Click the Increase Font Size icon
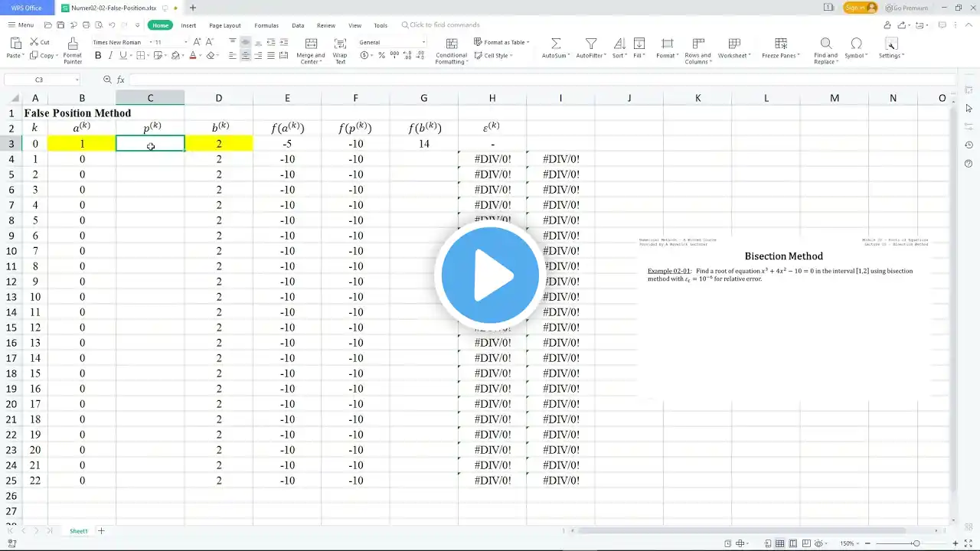This screenshot has height=551, width=980. (x=197, y=42)
